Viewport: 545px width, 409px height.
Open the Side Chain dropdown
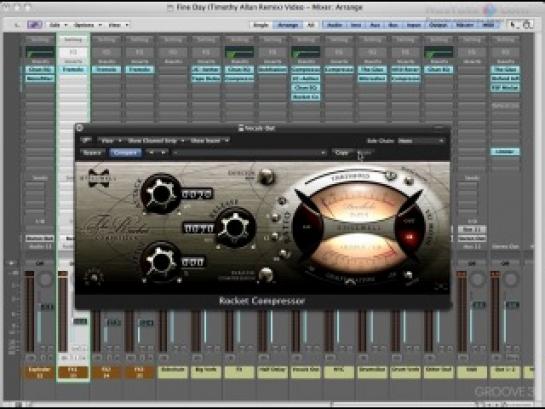(x=421, y=141)
